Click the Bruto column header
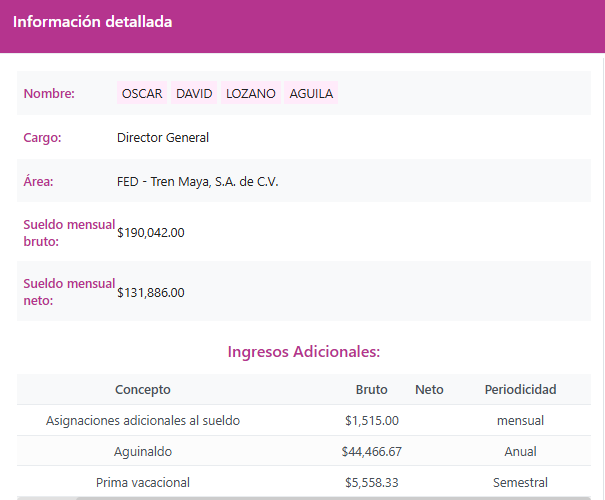Image resolution: width=605 pixels, height=500 pixels. point(371,390)
